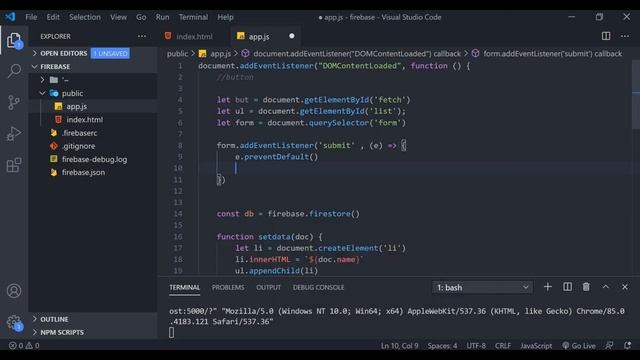The width and height of the screenshot is (640, 360).
Task: Open Selection menu
Action: coord(84,17)
